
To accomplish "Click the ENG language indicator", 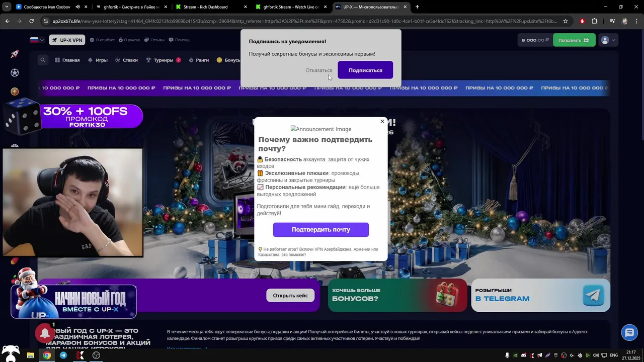I will tap(614, 355).
